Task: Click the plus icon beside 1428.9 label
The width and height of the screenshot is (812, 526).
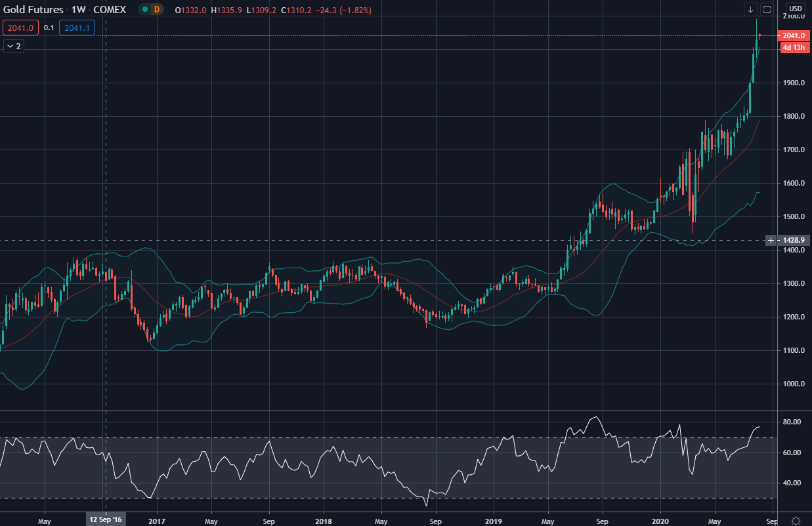Action: [x=771, y=241]
